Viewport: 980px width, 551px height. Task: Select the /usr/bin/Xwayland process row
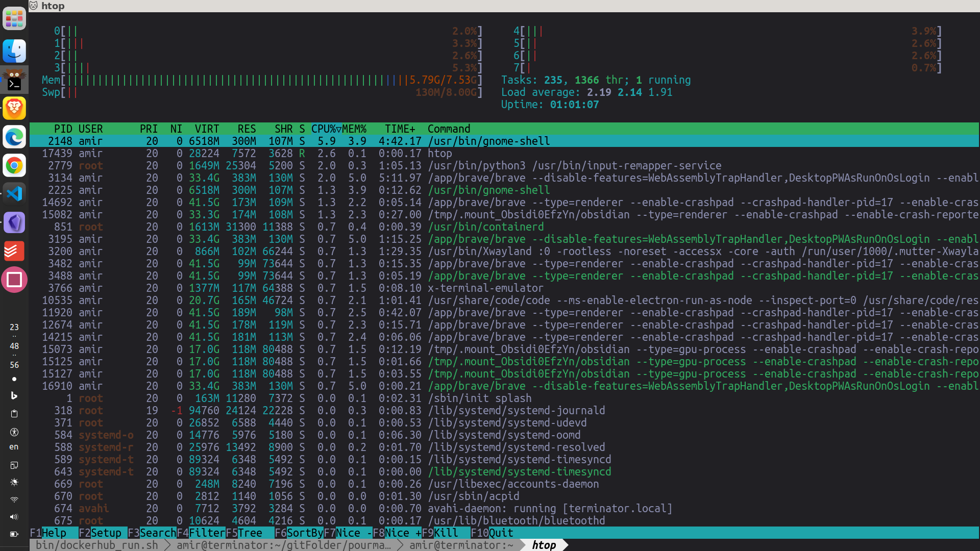click(504, 252)
